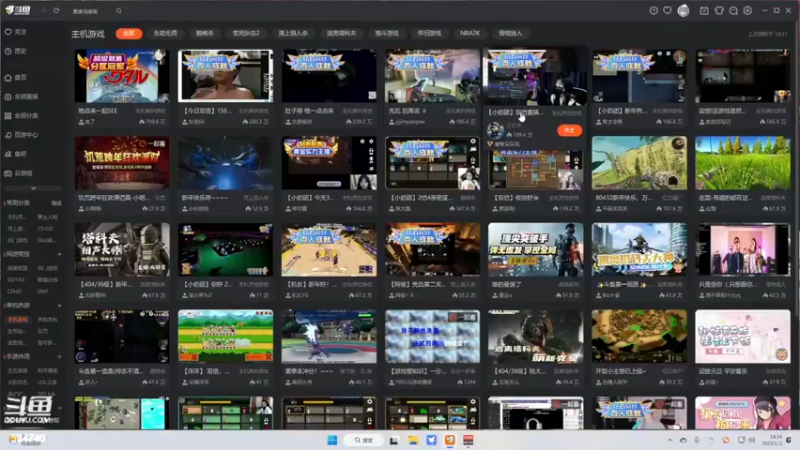Open the 饥荒跨年狂欢派对 stream thumbnail
This screenshot has height=450, width=800.
coord(122,163)
